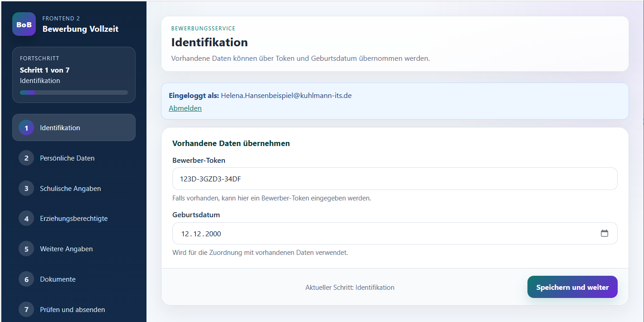Open the Geburtsdatum calendar date picker
Image resolution: width=644 pixels, height=322 pixels.
pyautogui.click(x=605, y=233)
